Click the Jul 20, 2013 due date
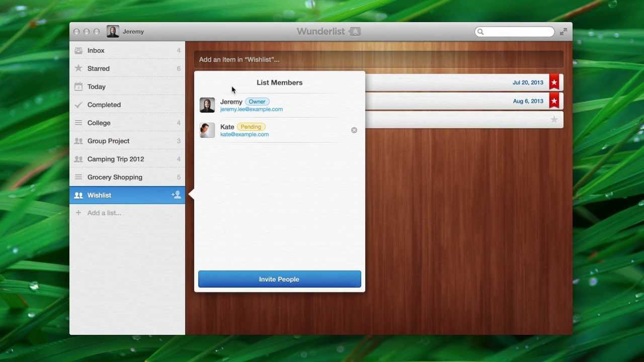Image resolution: width=644 pixels, height=362 pixels. 528,82
